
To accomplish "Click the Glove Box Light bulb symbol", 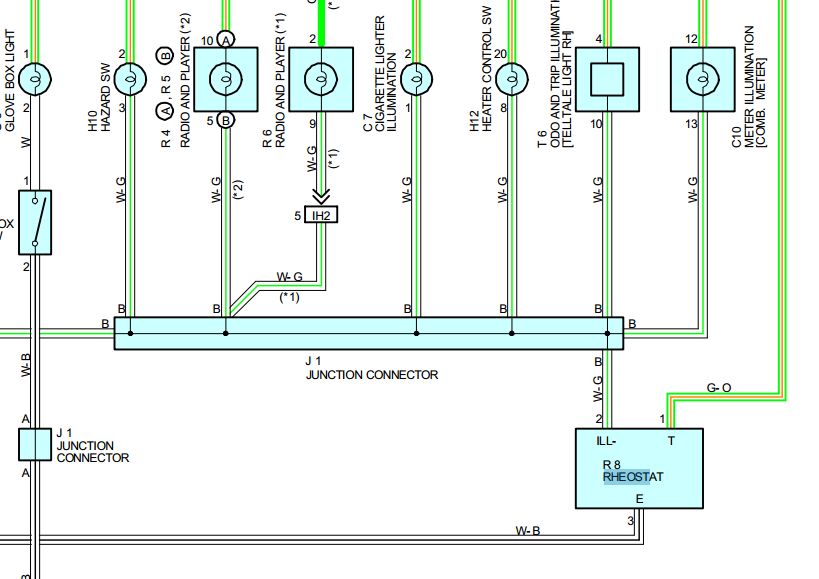I will click(33, 77).
